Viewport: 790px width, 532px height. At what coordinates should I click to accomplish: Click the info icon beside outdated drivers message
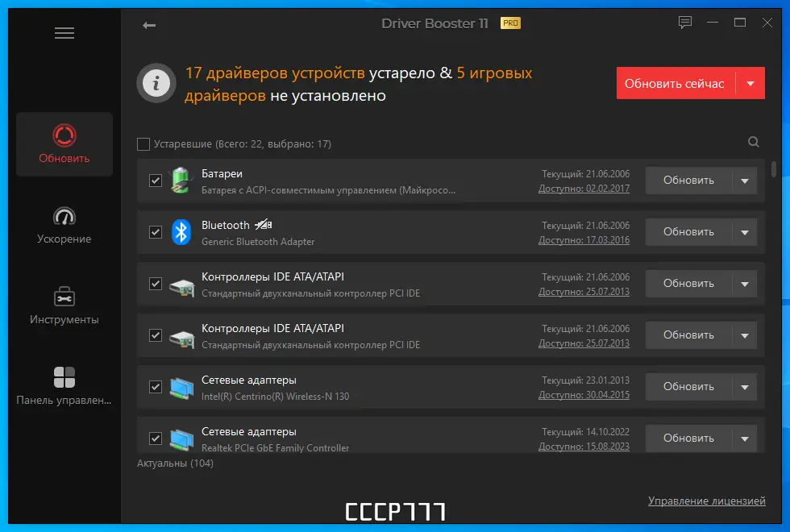(156, 83)
